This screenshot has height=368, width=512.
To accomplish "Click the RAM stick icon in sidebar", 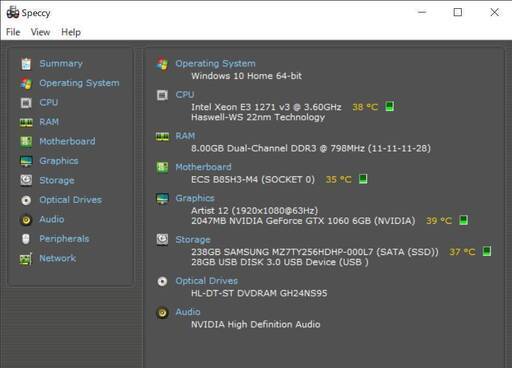I will click(x=26, y=123).
